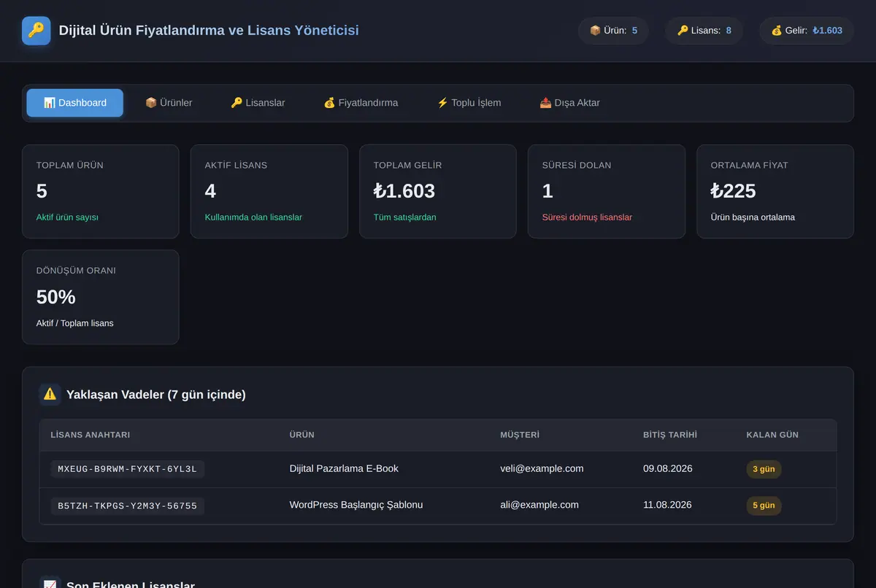Click license key MXEUG-B9RWM-FYXKT-6YL3L
This screenshot has width=876, height=588.
[x=128, y=469]
